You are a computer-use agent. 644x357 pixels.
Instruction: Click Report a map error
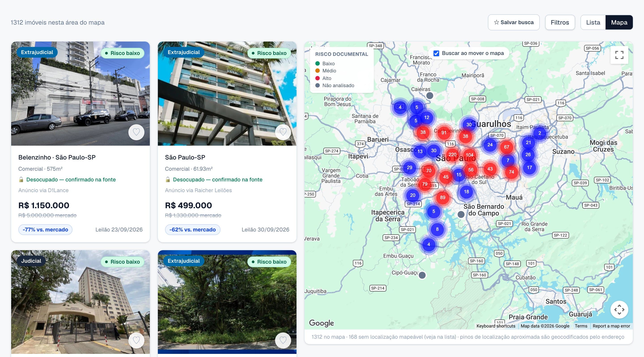click(x=611, y=326)
